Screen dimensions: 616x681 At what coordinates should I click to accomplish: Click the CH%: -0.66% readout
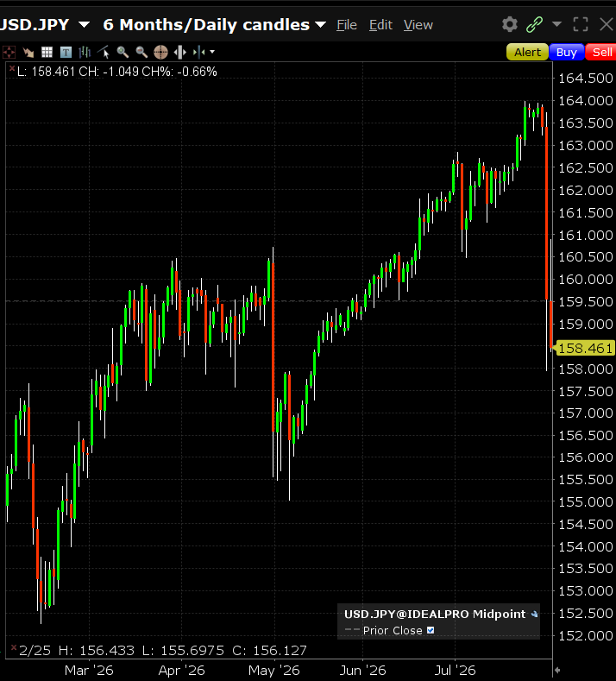179,72
